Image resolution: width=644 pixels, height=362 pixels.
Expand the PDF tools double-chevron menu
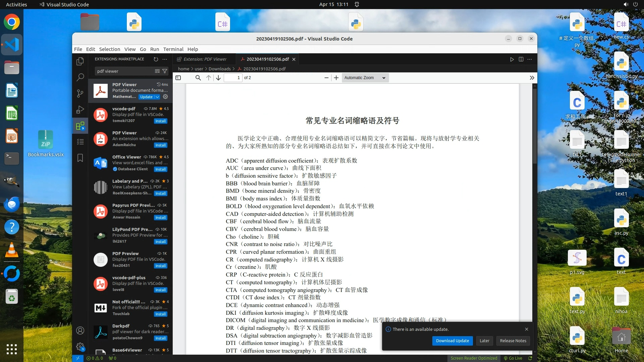click(532, 78)
